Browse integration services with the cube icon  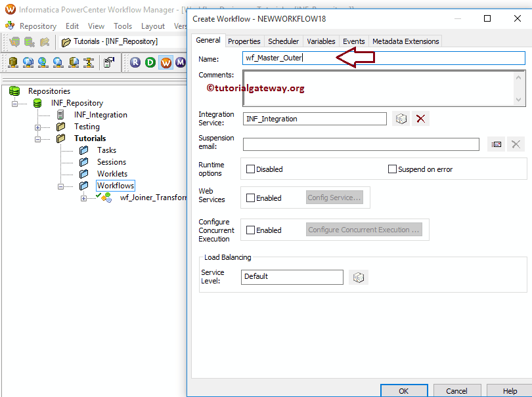coord(401,119)
